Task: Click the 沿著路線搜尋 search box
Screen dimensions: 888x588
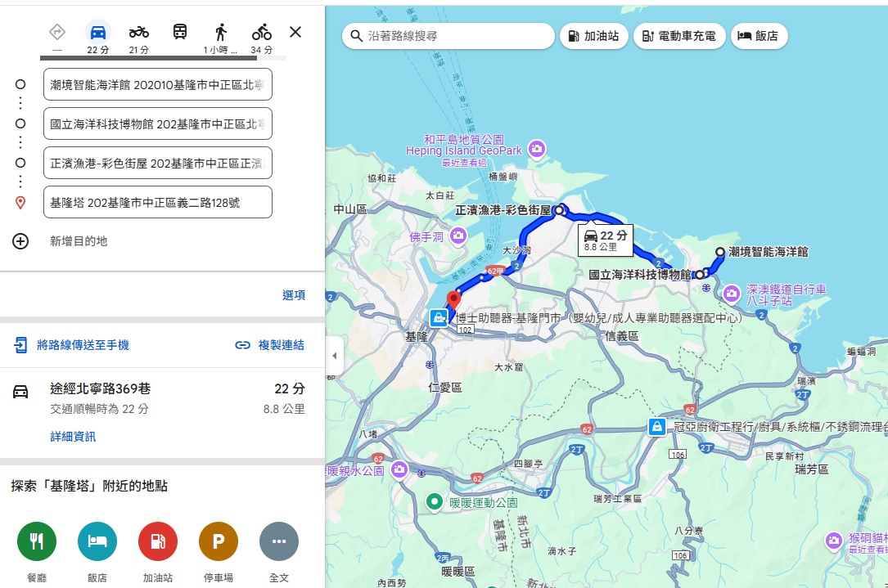Action: coord(448,36)
